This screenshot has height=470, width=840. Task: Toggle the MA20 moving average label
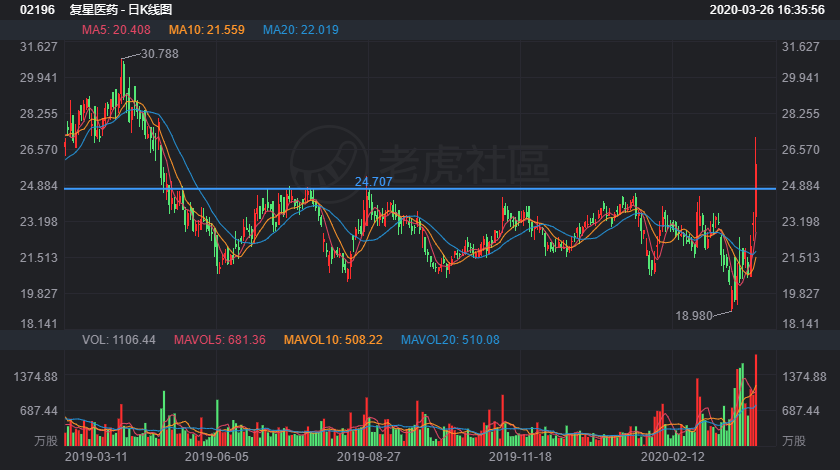pyautogui.click(x=301, y=30)
